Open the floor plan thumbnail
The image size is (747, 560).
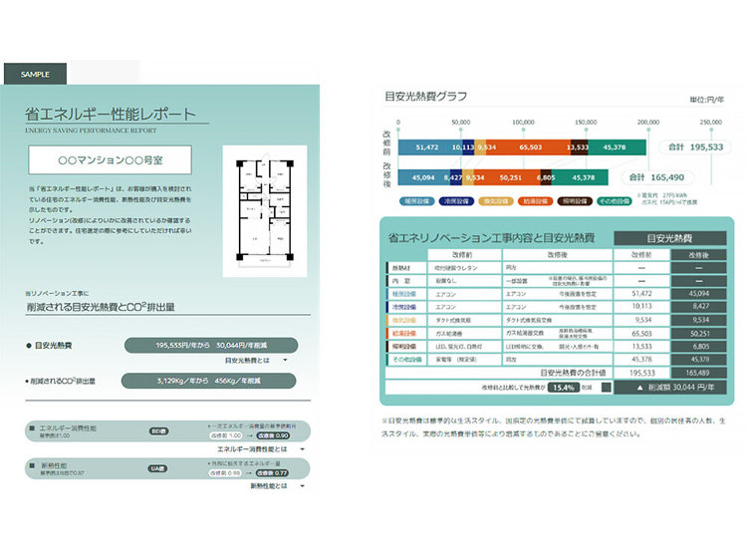(264, 211)
